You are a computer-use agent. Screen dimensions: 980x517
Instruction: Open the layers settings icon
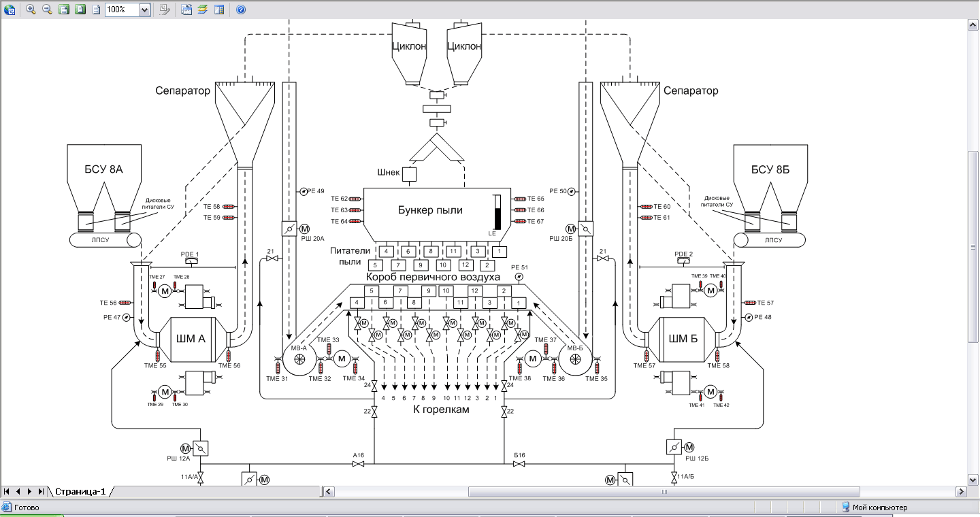pos(203,10)
